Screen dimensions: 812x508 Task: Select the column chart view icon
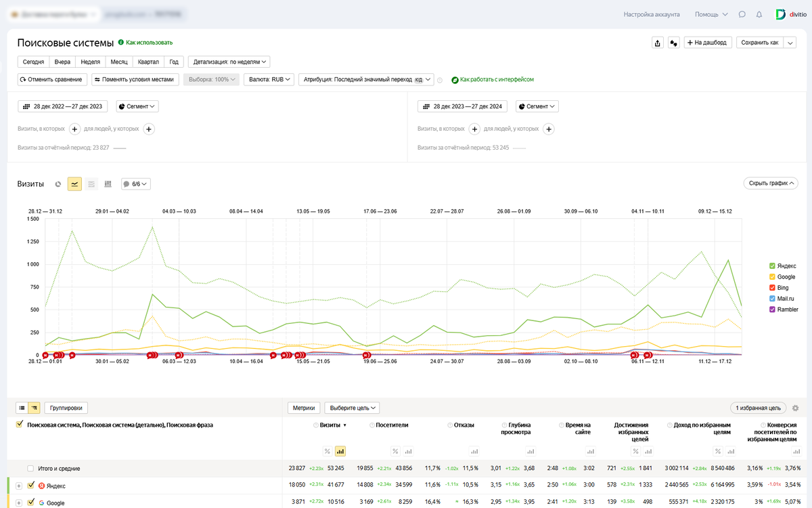click(x=108, y=184)
